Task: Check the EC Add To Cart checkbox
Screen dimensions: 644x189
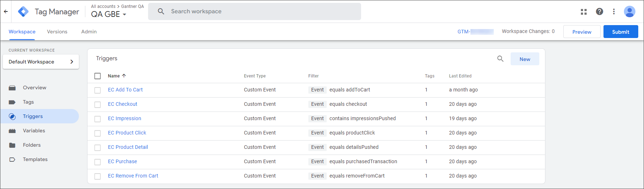Action: [98, 90]
